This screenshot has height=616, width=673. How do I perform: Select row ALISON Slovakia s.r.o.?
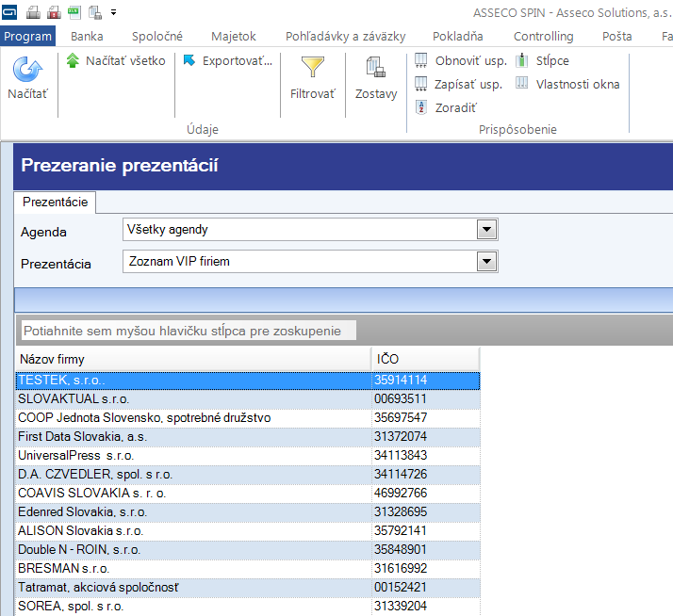click(x=248, y=531)
